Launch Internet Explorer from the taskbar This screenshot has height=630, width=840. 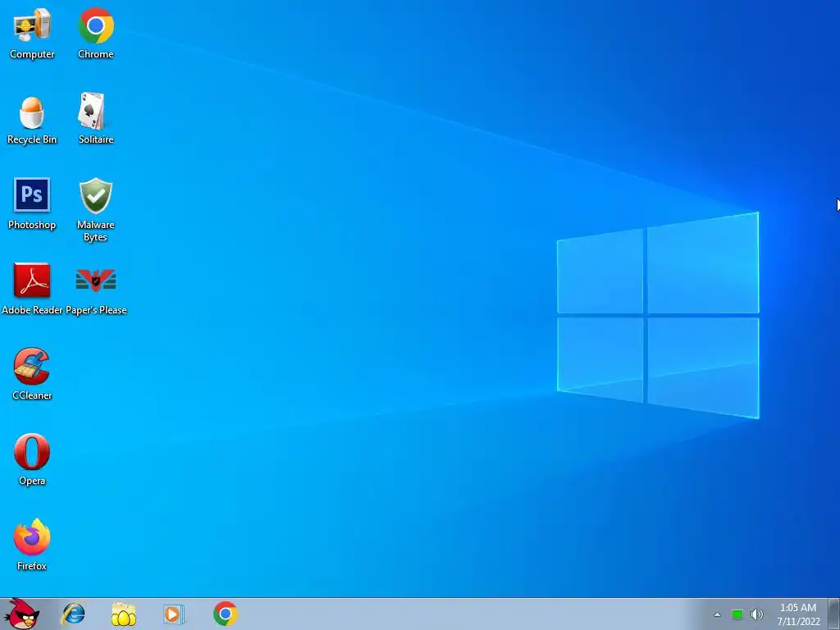click(73, 614)
